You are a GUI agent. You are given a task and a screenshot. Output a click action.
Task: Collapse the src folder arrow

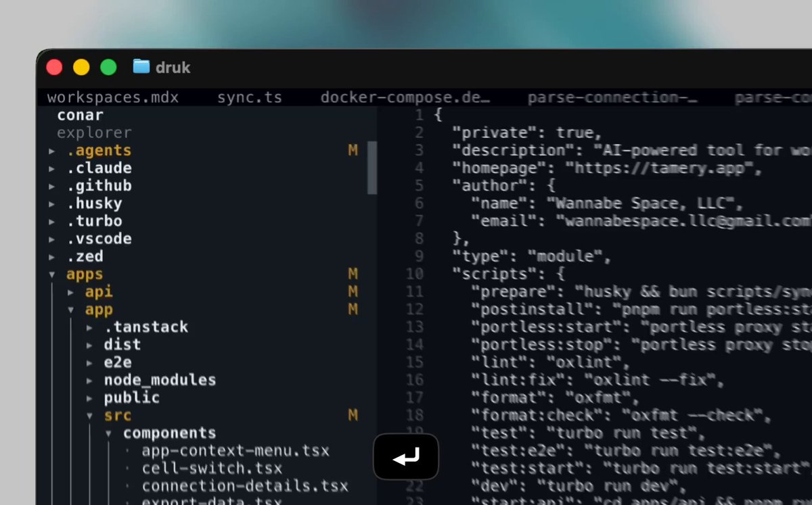pyautogui.click(x=90, y=416)
